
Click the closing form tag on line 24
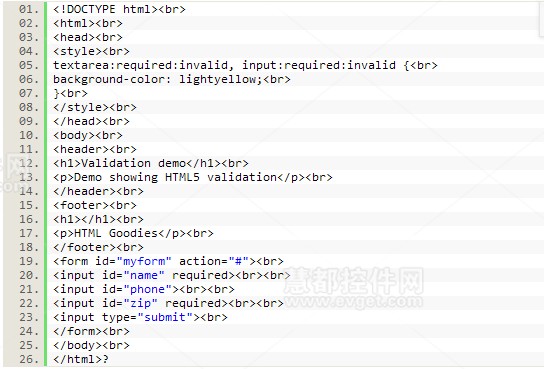coord(77,331)
